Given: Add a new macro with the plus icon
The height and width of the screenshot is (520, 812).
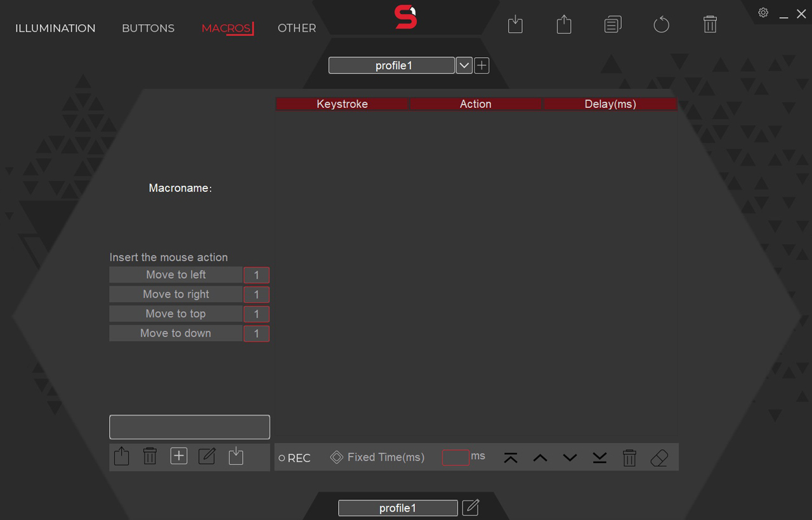Looking at the screenshot, I should click(178, 456).
